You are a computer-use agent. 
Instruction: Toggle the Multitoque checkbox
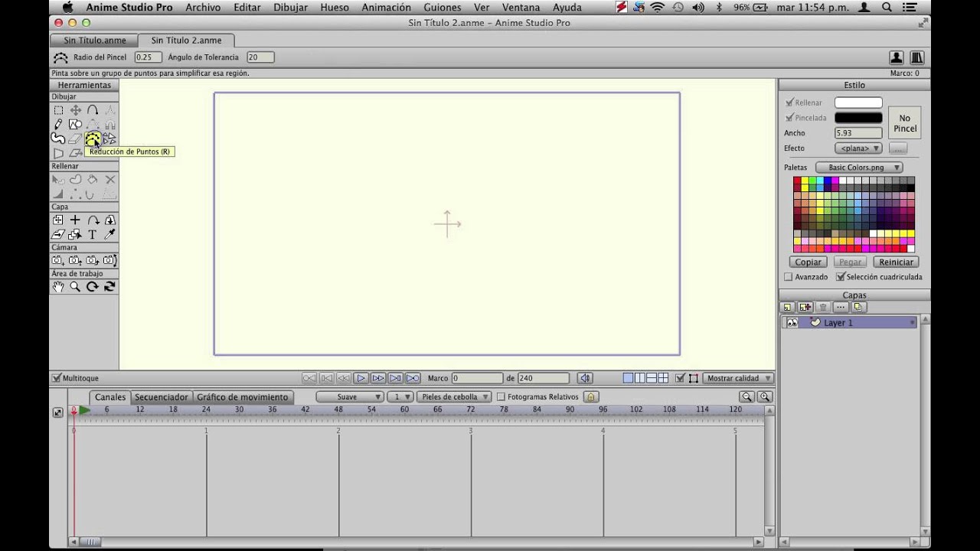coord(56,378)
